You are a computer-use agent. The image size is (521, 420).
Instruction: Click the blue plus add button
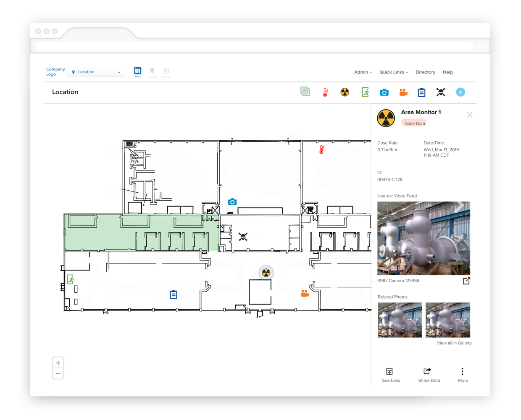click(460, 92)
